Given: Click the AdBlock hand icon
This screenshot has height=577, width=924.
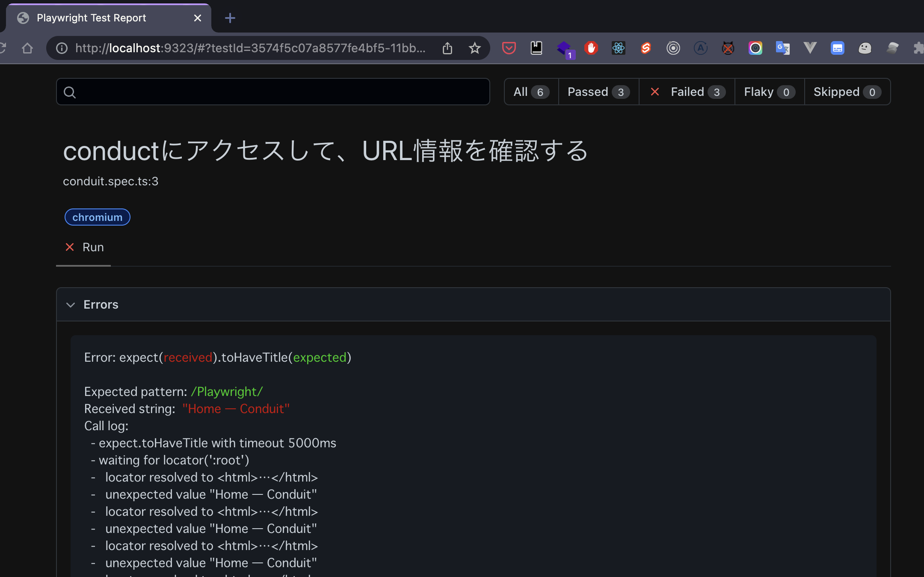Looking at the screenshot, I should point(591,48).
